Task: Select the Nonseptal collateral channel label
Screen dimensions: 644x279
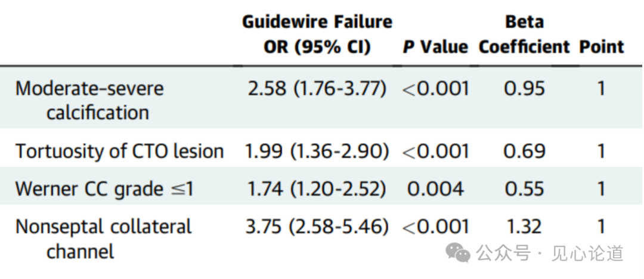Action: click(103, 238)
